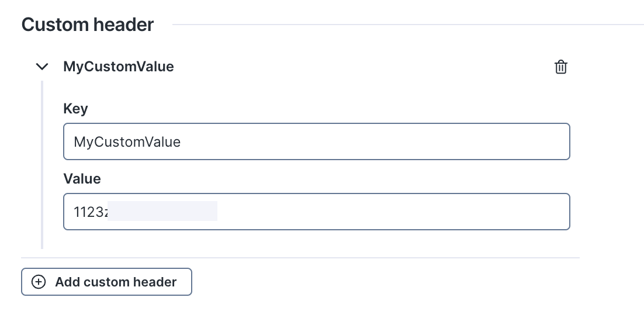
Task: Click the Custom header section heading
Action: (88, 25)
